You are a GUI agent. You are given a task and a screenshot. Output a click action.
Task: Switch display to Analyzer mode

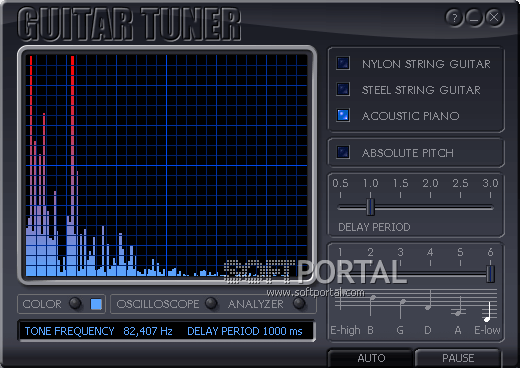click(299, 303)
